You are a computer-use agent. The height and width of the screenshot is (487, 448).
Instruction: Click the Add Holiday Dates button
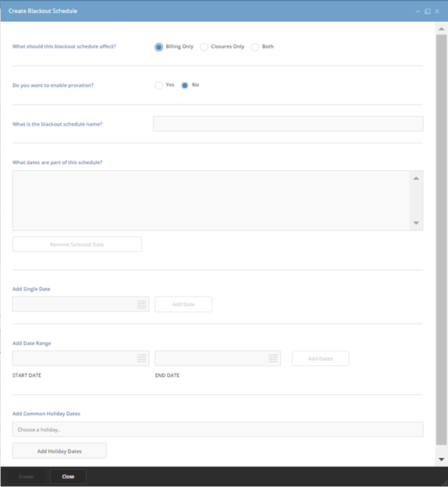59,451
